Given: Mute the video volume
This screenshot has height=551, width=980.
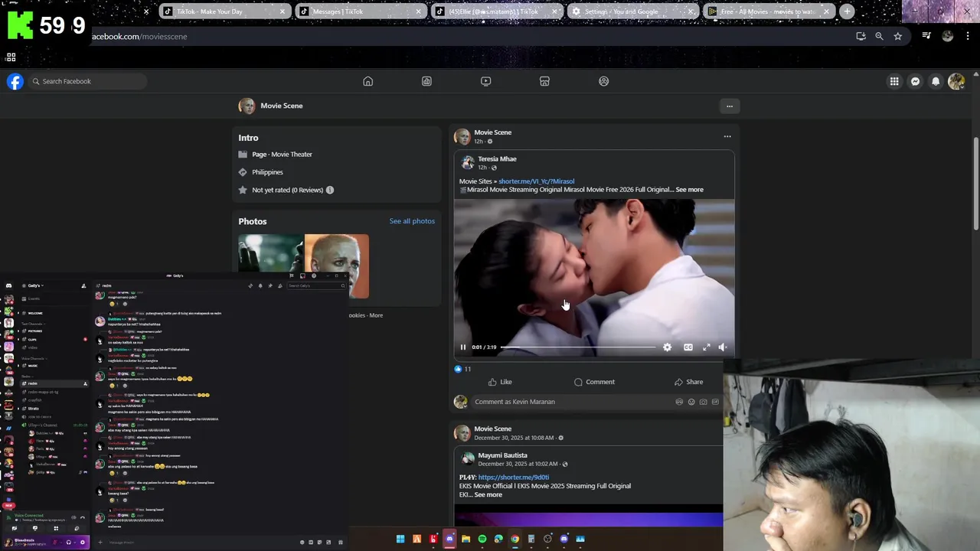Looking at the screenshot, I should (722, 347).
